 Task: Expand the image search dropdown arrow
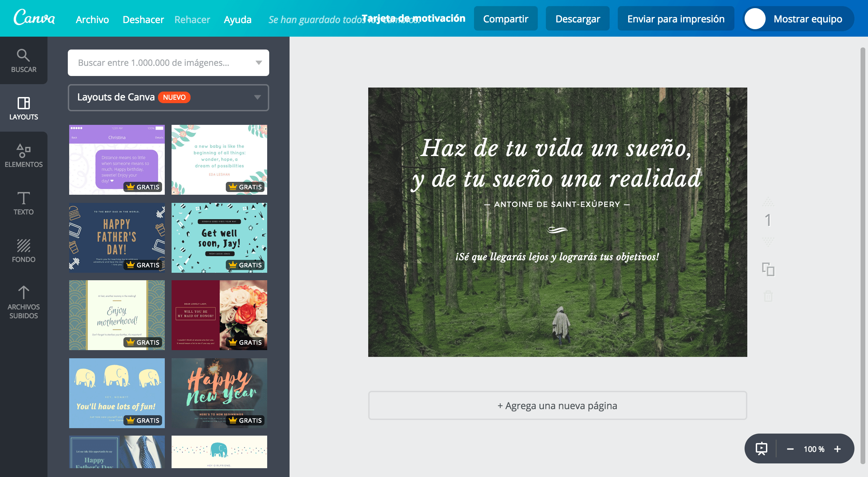[259, 63]
